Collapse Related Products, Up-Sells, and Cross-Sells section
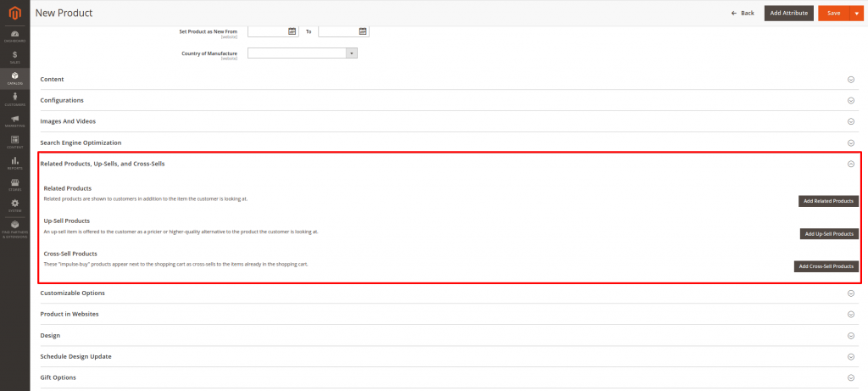Viewport: 868px width, 391px height. (x=850, y=164)
